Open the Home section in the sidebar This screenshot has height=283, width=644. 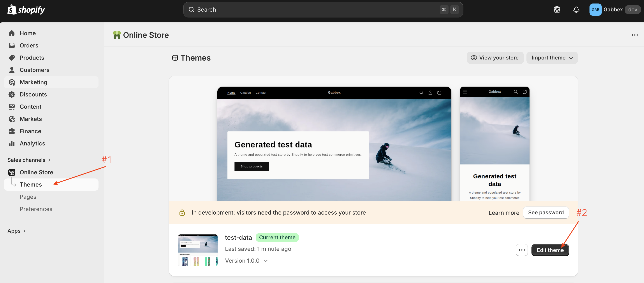coord(28,33)
